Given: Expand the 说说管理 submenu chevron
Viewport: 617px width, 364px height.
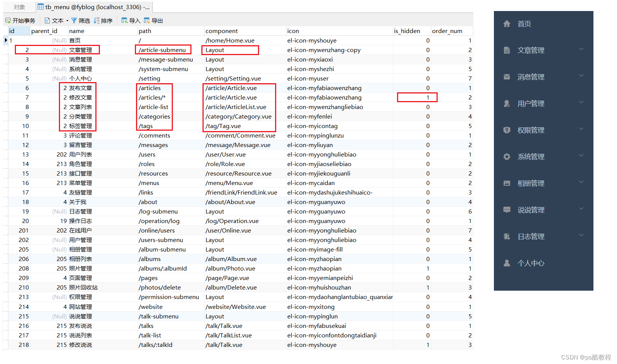Looking at the screenshot, I should tap(581, 209).
